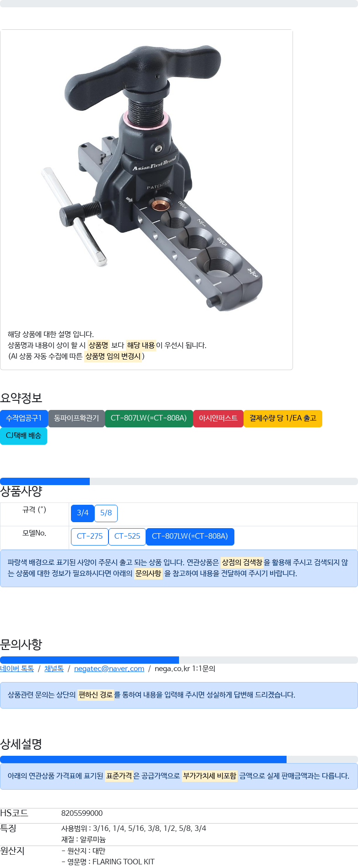Open the 채널톡 chat link
Image resolution: width=358 pixels, height=868 pixels.
54,669
